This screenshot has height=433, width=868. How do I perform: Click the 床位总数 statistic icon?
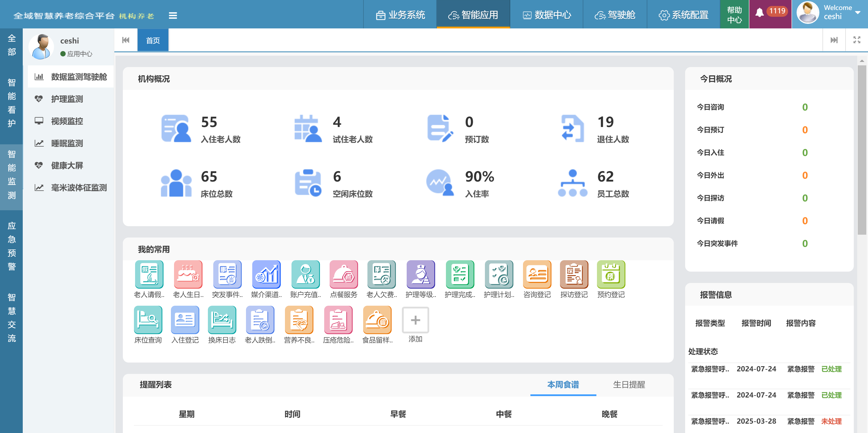(x=176, y=183)
